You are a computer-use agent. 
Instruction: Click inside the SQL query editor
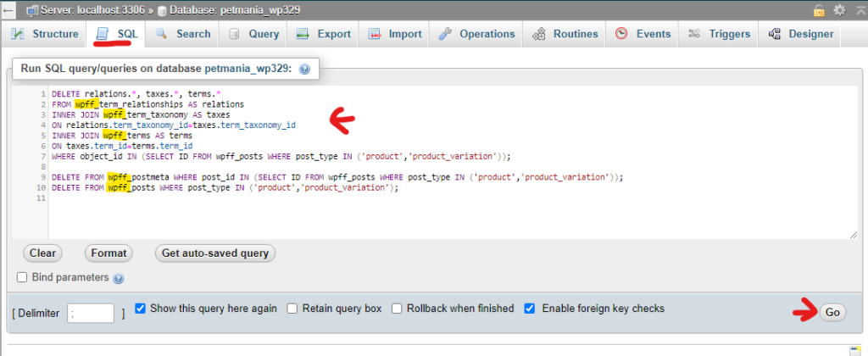(453, 163)
